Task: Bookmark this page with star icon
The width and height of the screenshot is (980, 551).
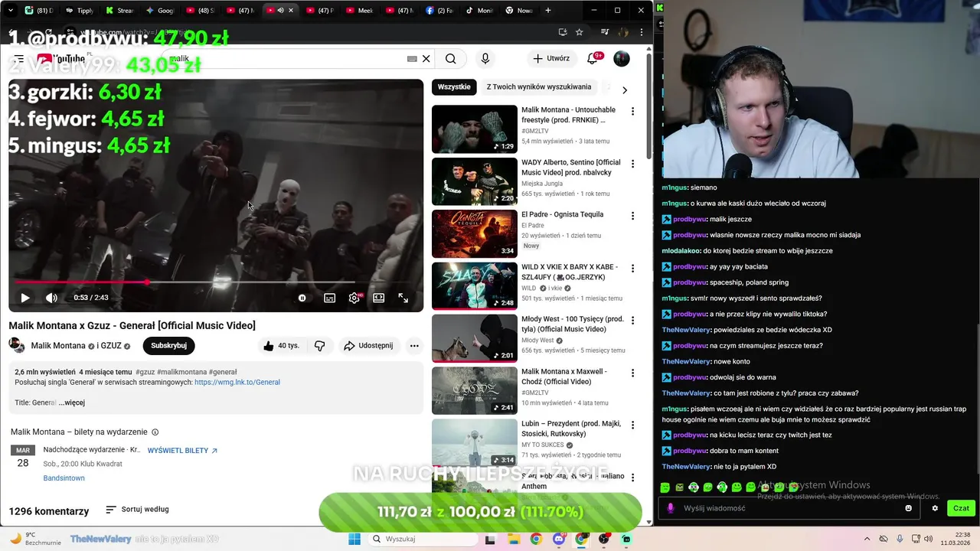Action: click(x=580, y=32)
